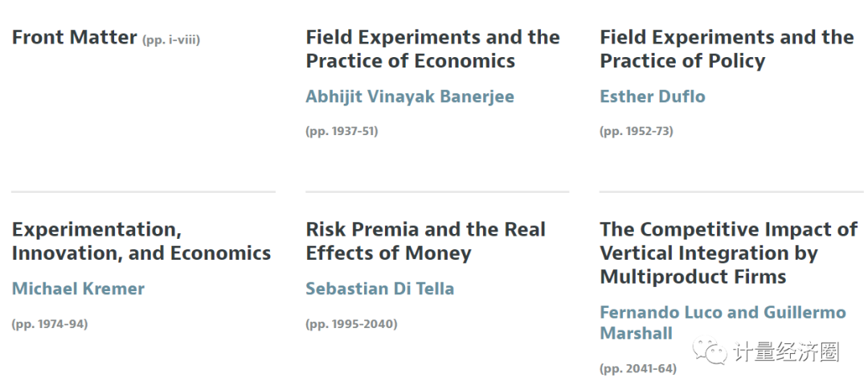Click page range pp. 1937-51

click(x=342, y=131)
